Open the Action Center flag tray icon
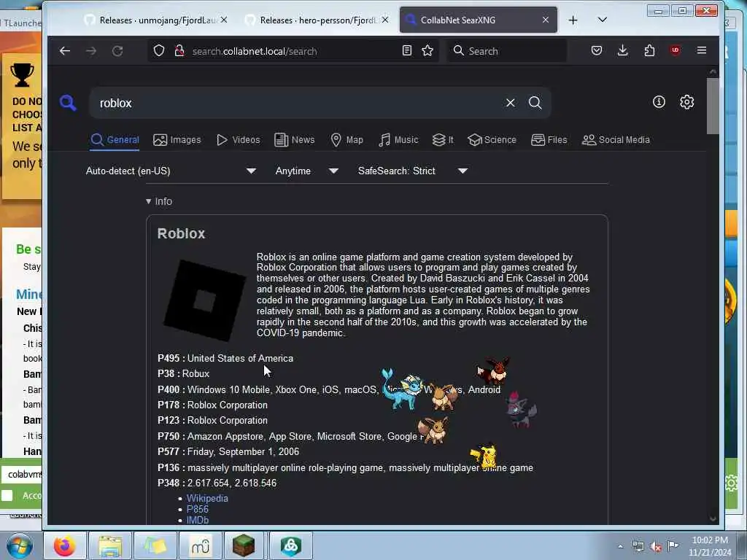The image size is (747, 560). pyautogui.click(x=673, y=545)
